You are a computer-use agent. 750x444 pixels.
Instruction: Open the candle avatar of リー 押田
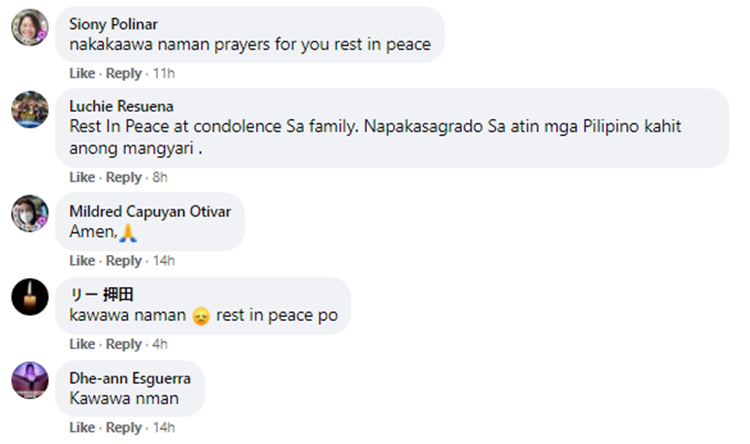(30, 297)
